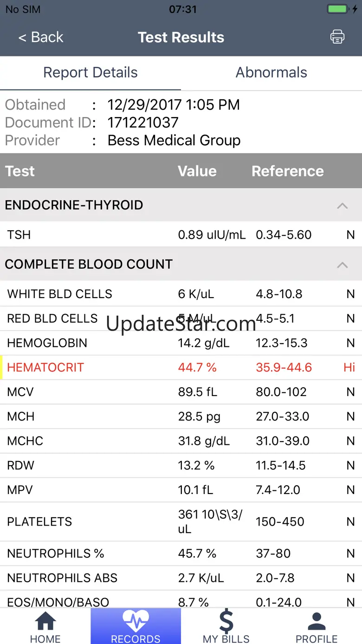Click the Hi flag on Hematocrit

click(x=349, y=368)
